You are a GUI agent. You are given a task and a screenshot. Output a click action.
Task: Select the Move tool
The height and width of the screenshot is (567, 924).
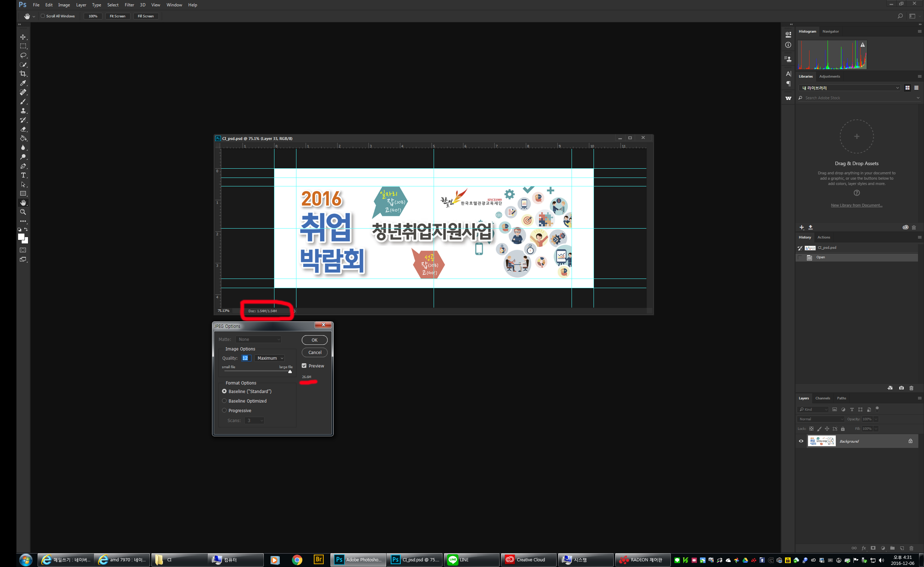(23, 37)
